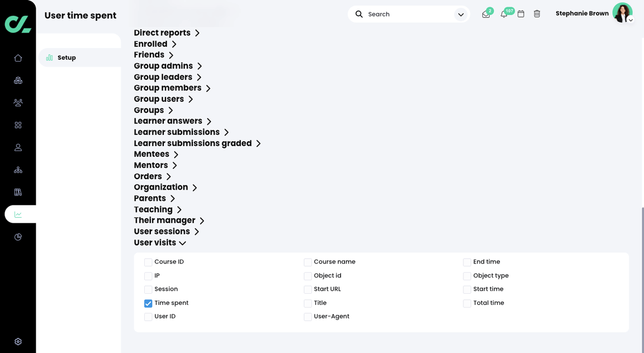Screen dimensions: 644x353
Task: Click the Stephanie Brown user name
Action: (x=582, y=13)
